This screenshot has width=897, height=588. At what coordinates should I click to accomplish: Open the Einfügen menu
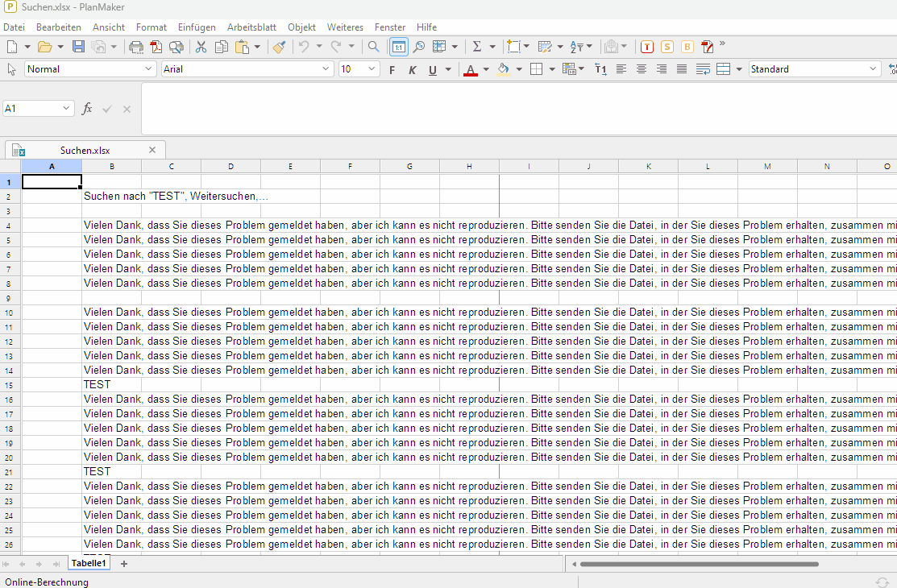click(197, 27)
